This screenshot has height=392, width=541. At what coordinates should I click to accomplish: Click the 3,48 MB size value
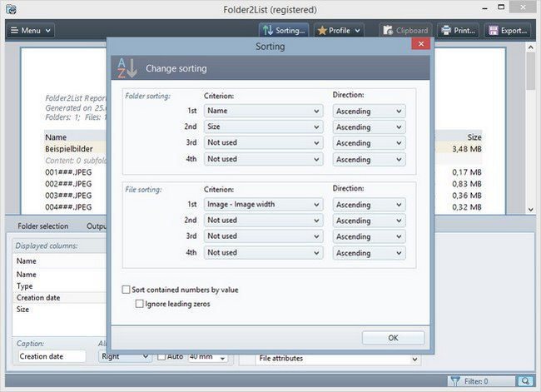[467, 149]
